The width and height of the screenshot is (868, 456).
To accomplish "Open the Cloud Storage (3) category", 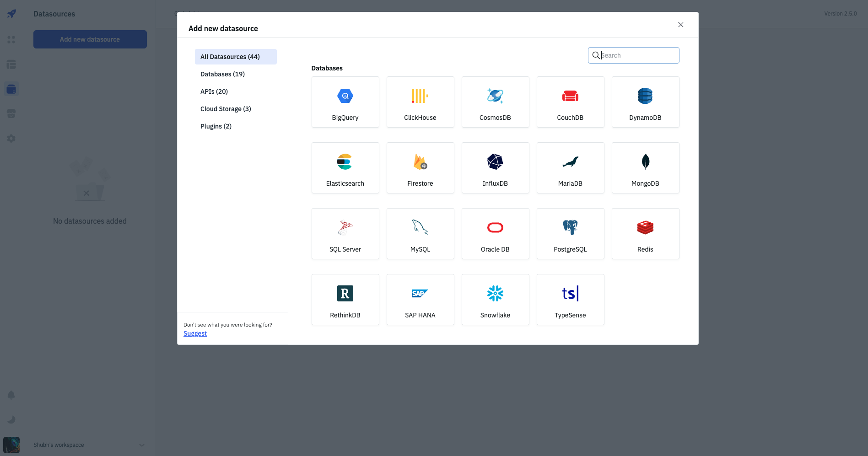I will pos(226,109).
